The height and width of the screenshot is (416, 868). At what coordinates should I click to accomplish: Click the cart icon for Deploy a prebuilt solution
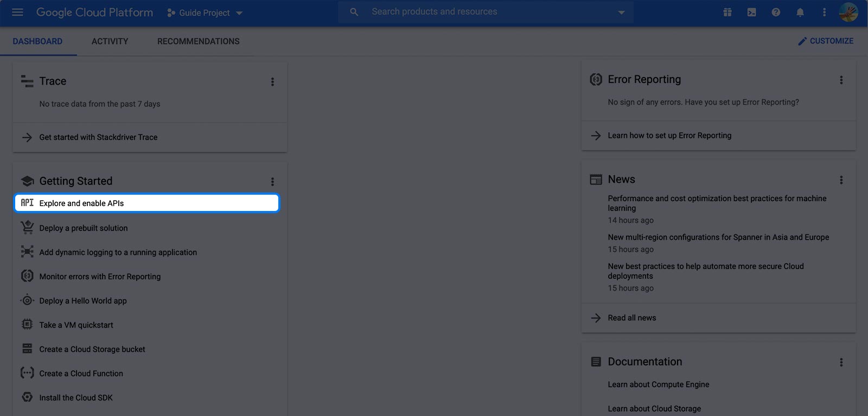click(27, 228)
